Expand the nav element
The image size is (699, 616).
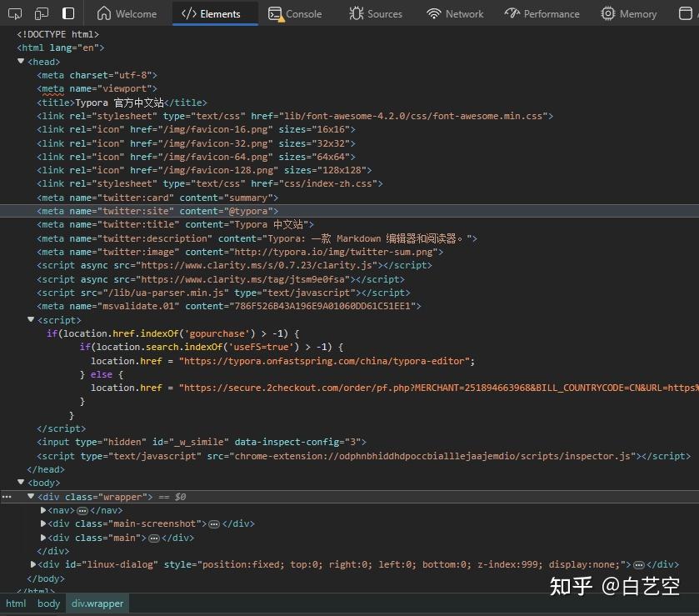pyautogui.click(x=42, y=509)
